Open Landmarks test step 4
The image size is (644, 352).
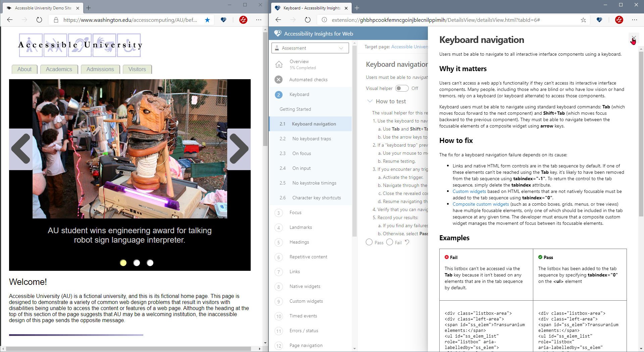point(301,227)
